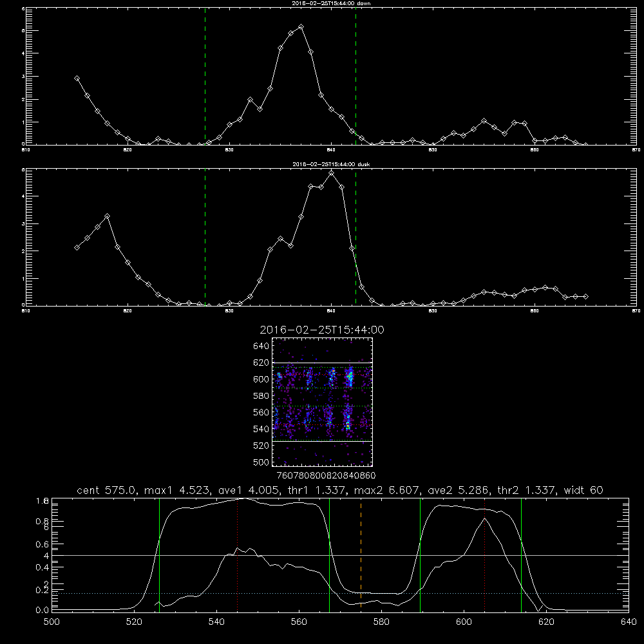Click the 0.6 label on bottom plot y-axis
644x644 pixels.
(x=43, y=544)
